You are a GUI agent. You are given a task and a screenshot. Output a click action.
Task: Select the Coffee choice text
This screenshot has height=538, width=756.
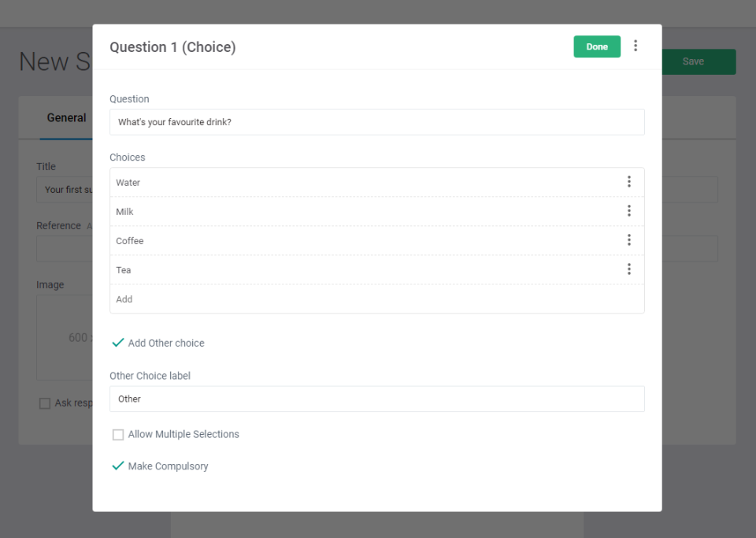pos(130,241)
